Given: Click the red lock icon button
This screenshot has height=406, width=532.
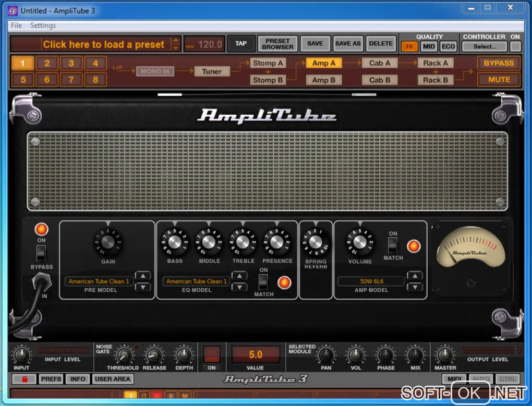Looking at the screenshot, I should click(x=24, y=379).
